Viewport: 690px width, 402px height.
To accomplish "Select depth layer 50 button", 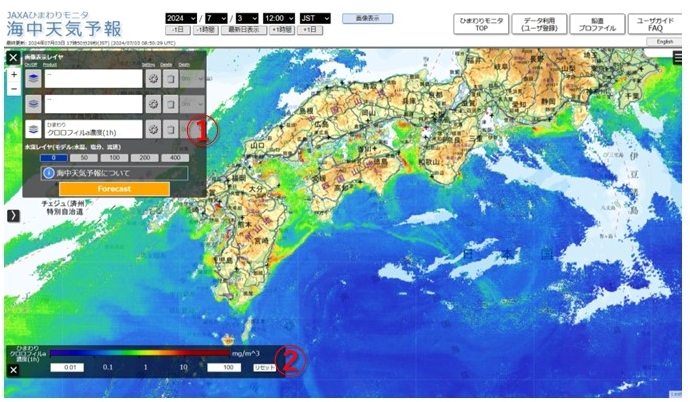I will pos(84,158).
